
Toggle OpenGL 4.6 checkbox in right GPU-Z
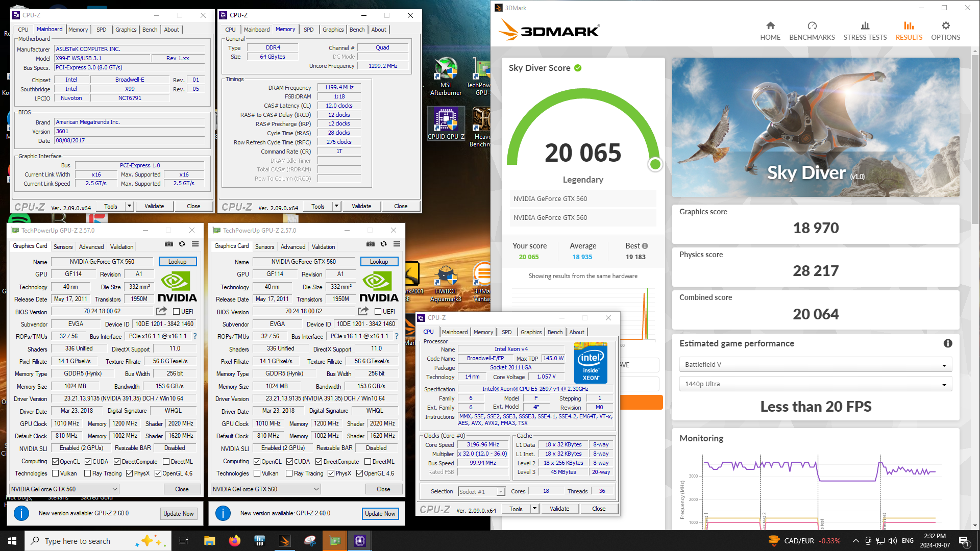[359, 473]
